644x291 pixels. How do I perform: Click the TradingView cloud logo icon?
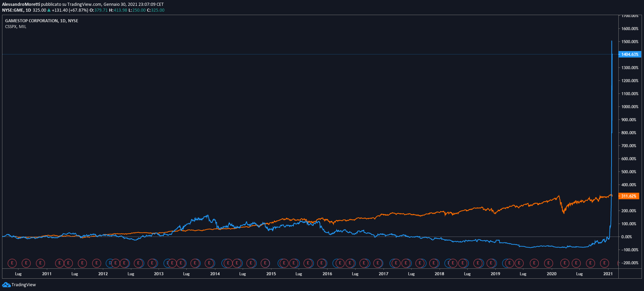coord(6,285)
